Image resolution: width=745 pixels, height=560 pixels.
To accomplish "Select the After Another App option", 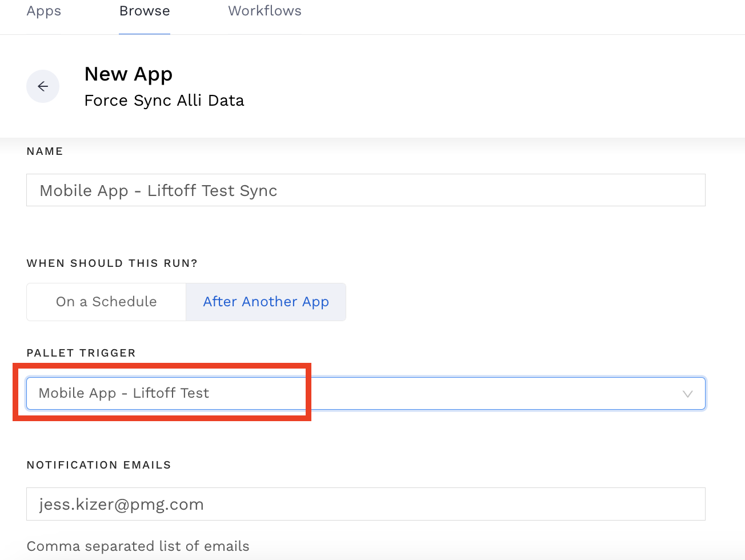I will pos(266,302).
